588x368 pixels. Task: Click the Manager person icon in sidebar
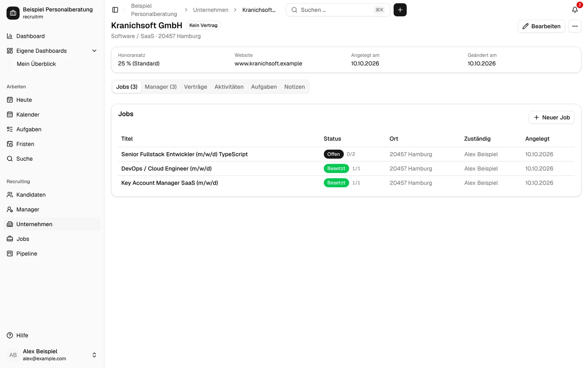pos(10,209)
